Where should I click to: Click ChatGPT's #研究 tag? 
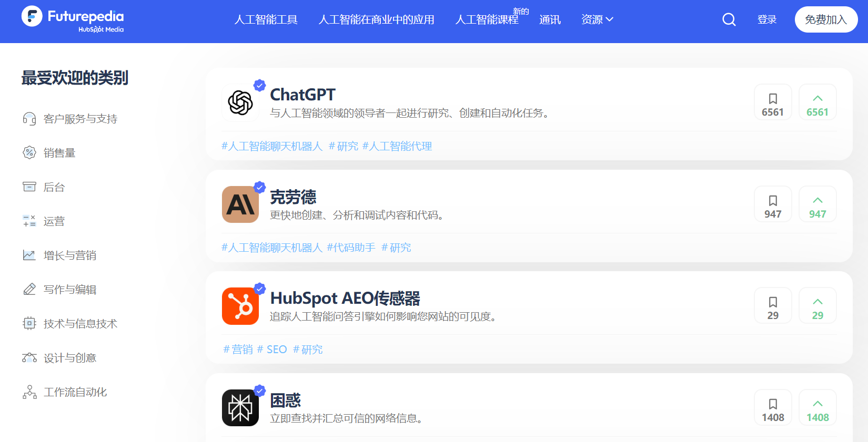(344, 146)
